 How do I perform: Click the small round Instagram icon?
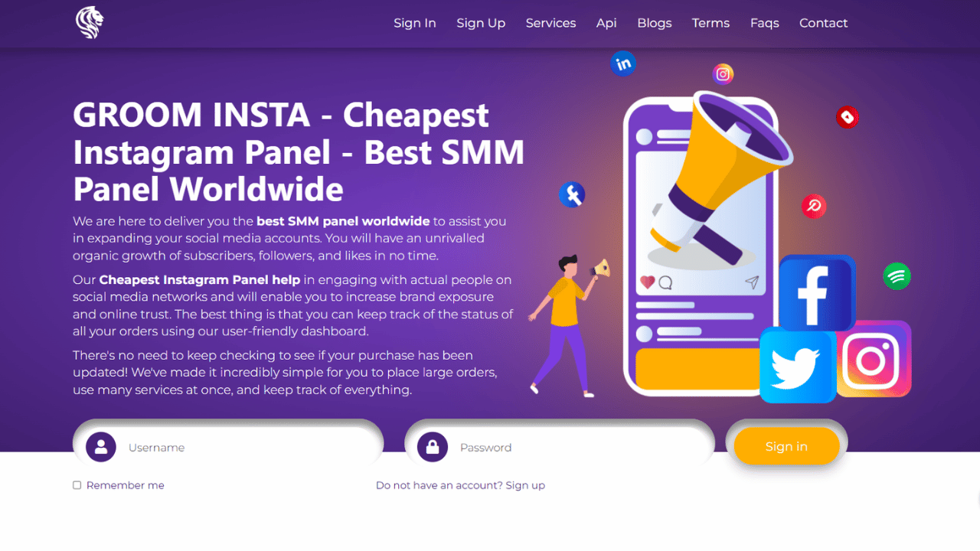723,73
